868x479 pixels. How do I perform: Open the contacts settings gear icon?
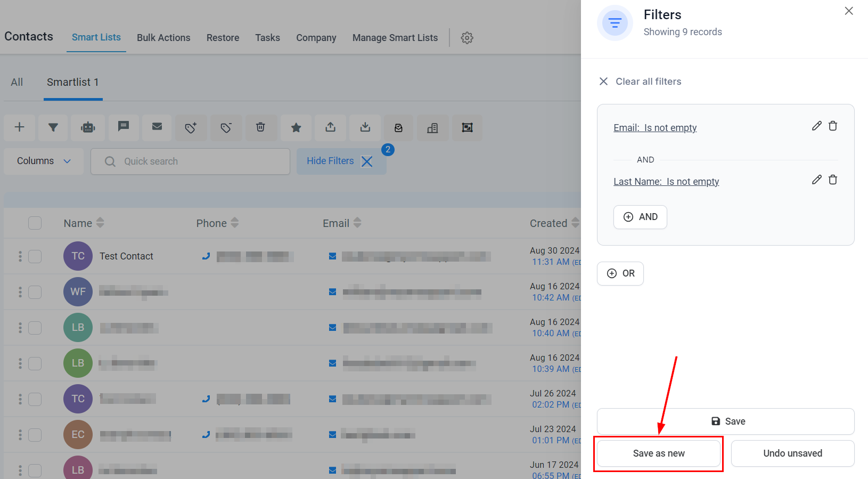[467, 38]
